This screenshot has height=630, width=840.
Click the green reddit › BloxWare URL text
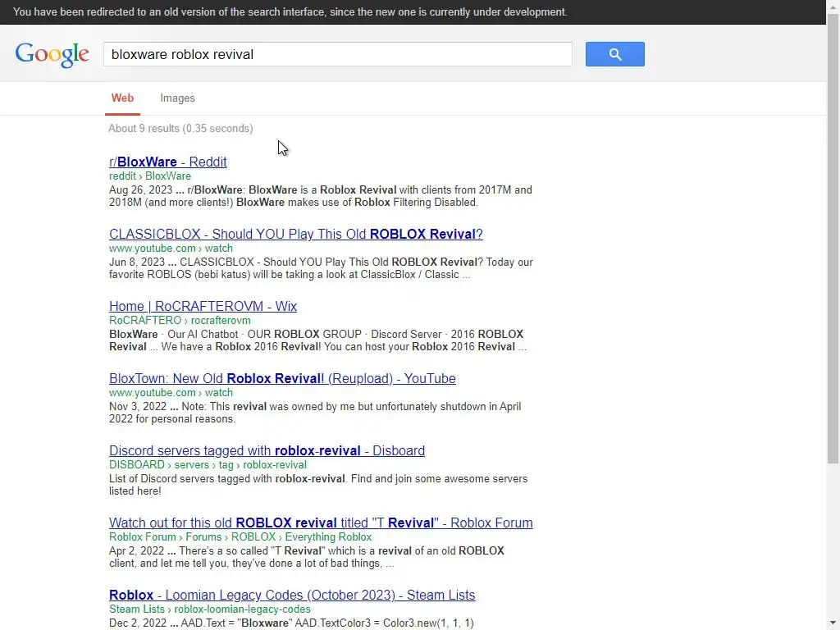[149, 176]
